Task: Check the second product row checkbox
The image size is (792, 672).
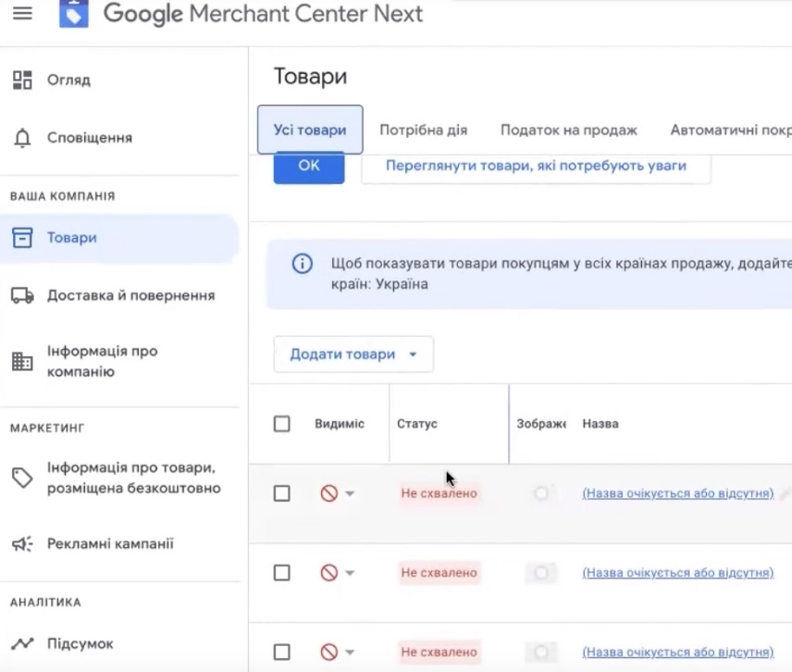Action: tap(282, 573)
